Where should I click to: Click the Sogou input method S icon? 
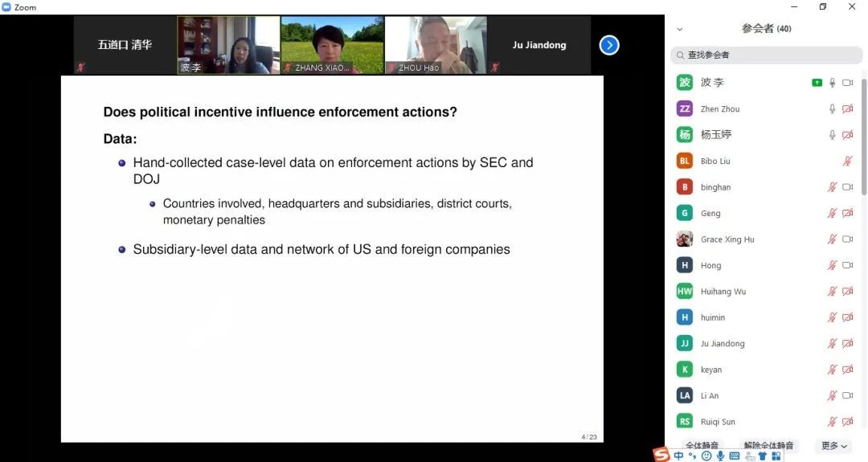click(661, 455)
